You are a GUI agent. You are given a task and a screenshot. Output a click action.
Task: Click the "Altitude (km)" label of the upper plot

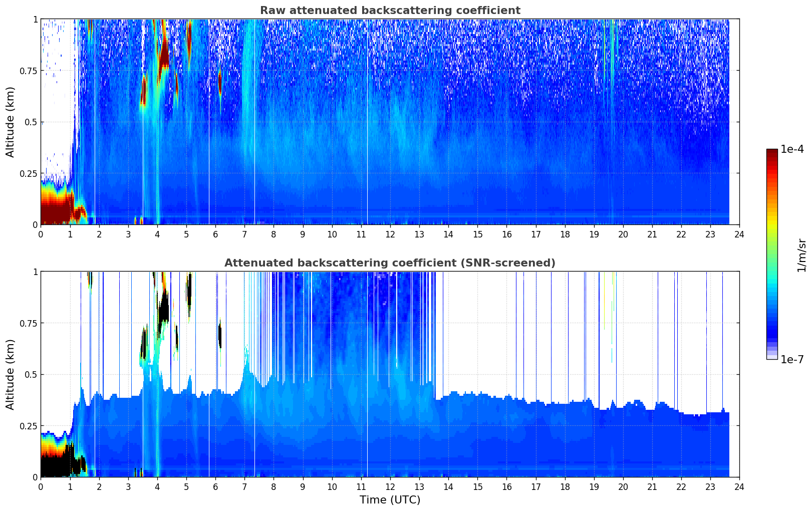click(11, 122)
